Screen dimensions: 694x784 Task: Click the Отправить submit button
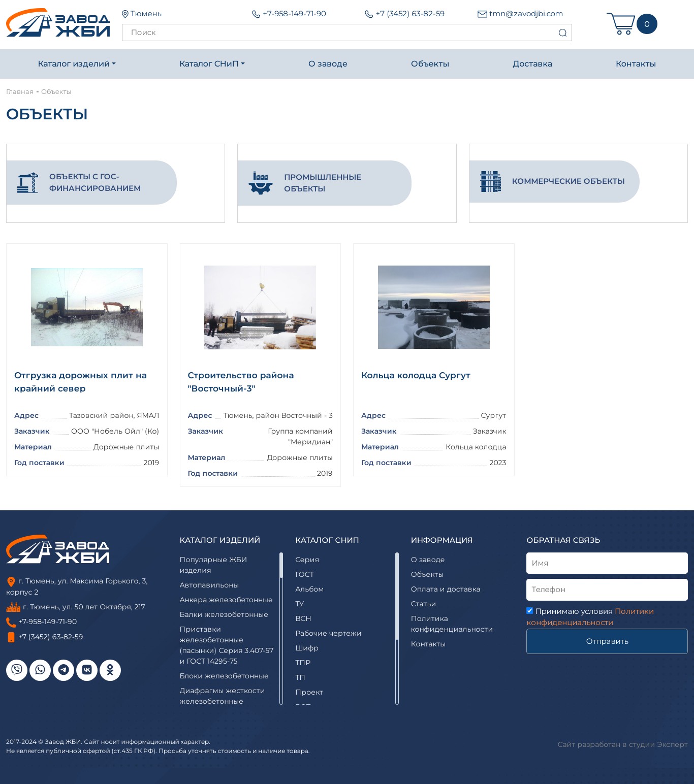point(607,641)
